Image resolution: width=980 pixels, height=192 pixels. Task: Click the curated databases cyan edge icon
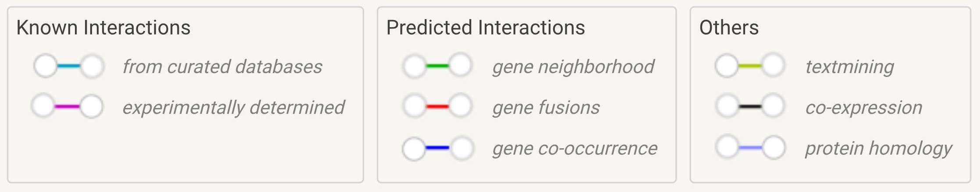pyautogui.click(x=68, y=66)
